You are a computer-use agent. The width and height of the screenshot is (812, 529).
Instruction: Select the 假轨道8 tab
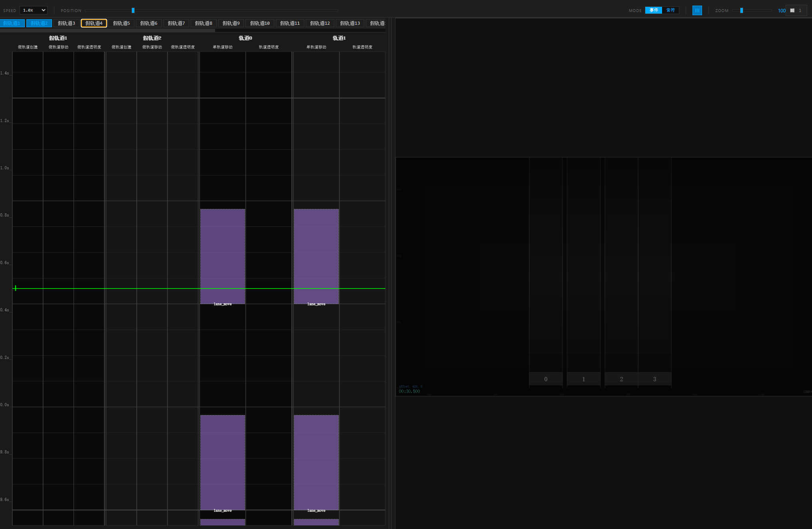[x=203, y=23]
